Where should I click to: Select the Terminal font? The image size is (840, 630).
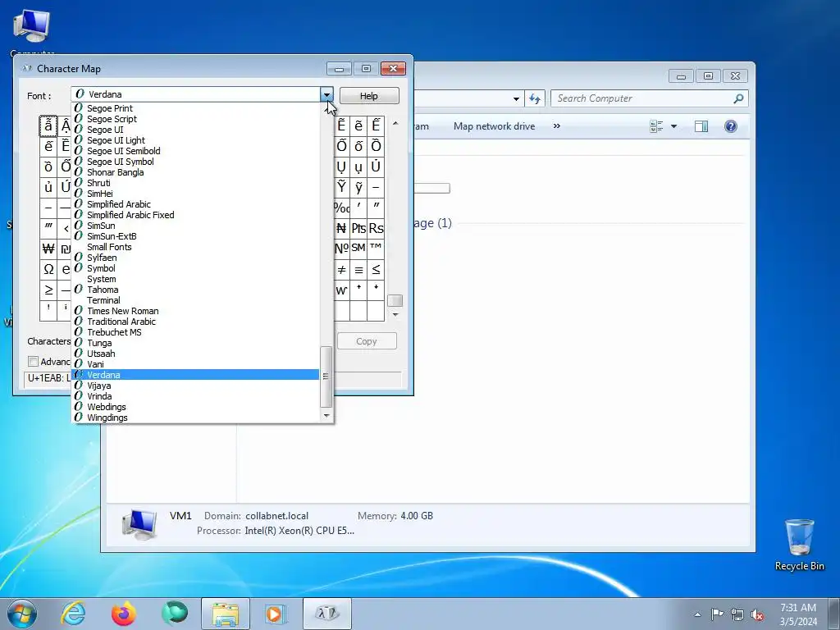click(195, 300)
